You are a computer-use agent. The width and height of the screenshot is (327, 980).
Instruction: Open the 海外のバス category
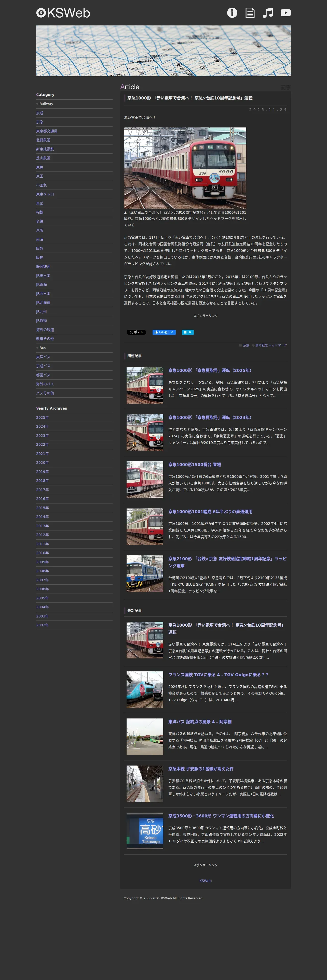pyautogui.click(x=45, y=384)
